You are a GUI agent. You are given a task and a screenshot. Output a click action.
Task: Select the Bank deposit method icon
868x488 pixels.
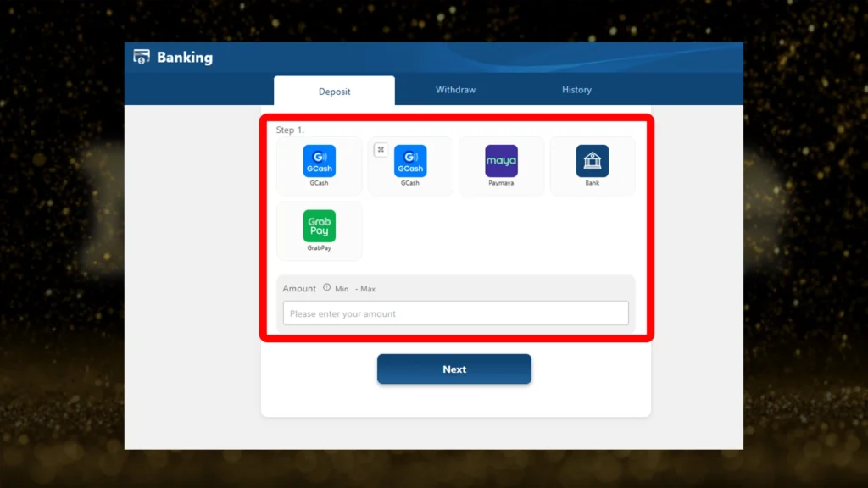[592, 161]
